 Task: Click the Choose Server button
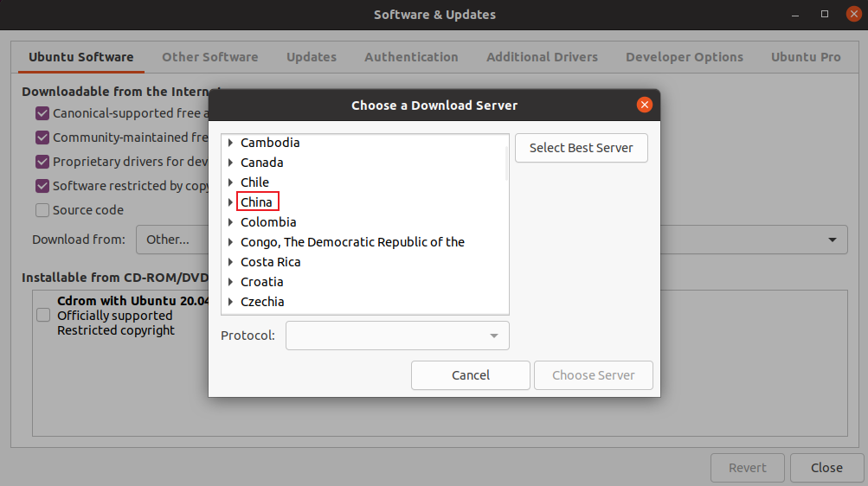pyautogui.click(x=594, y=375)
